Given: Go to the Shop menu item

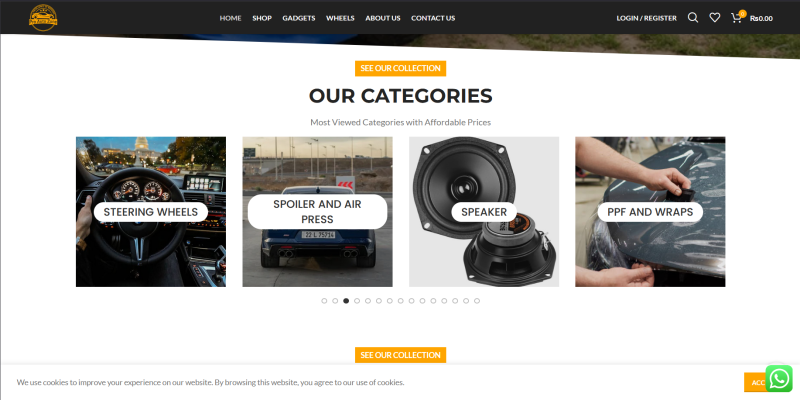Looking at the screenshot, I should [x=262, y=18].
